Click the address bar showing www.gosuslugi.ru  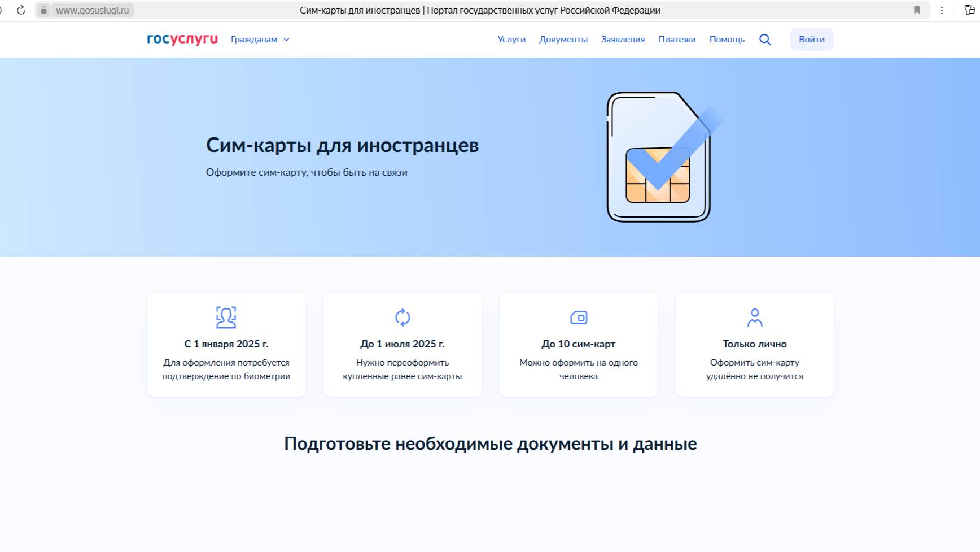coord(93,10)
